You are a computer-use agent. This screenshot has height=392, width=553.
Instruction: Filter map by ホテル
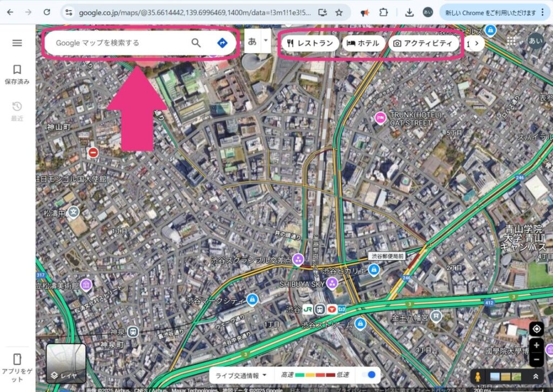(363, 43)
